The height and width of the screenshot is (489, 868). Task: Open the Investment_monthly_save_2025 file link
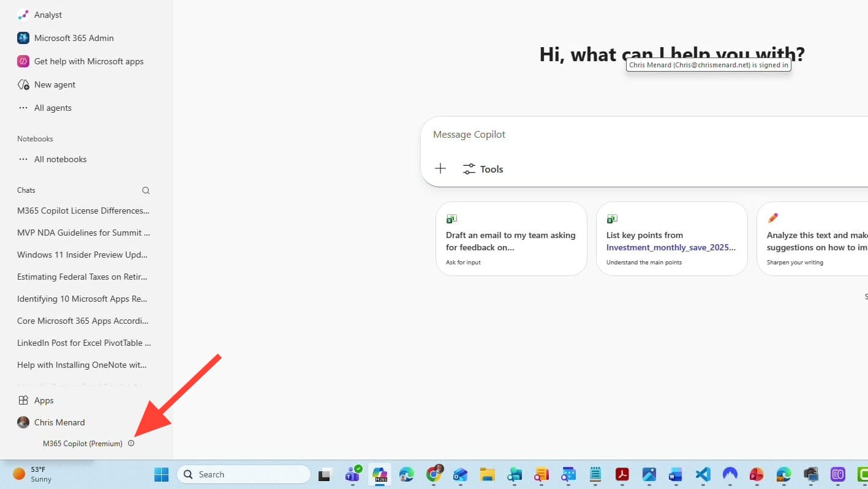tap(671, 247)
